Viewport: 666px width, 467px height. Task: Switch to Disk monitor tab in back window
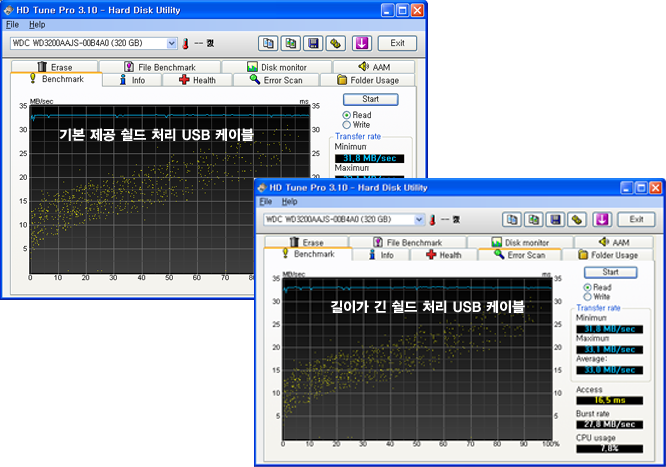[277, 67]
